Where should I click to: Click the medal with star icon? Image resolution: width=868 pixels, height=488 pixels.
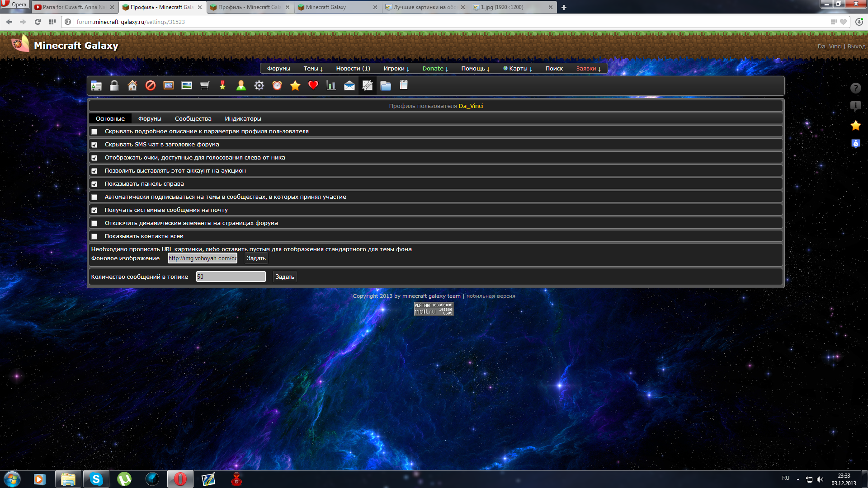point(222,85)
